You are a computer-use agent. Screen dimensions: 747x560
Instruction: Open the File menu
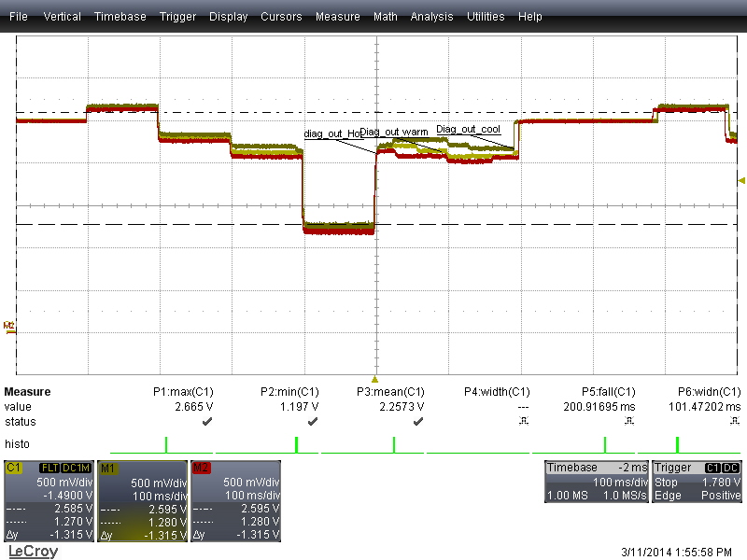tap(19, 17)
